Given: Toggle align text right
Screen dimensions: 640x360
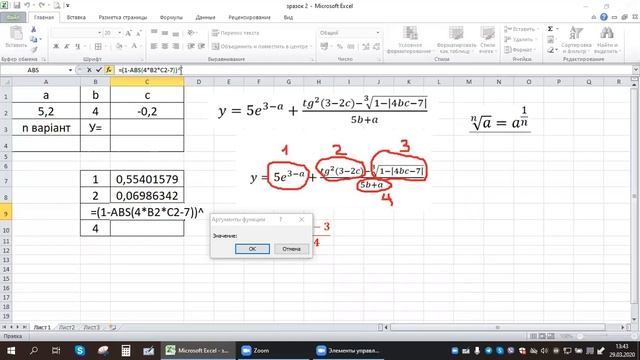Looking at the screenshot, I should click(176, 46).
